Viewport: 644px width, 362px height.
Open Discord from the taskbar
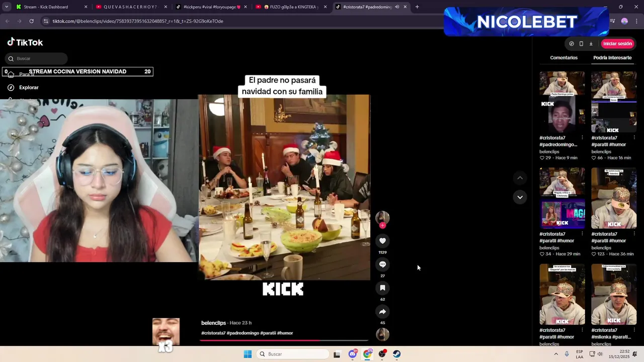coord(352,354)
